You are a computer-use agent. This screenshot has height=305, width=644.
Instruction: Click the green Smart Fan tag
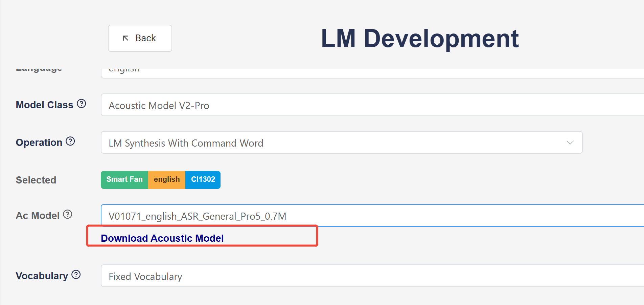124,179
